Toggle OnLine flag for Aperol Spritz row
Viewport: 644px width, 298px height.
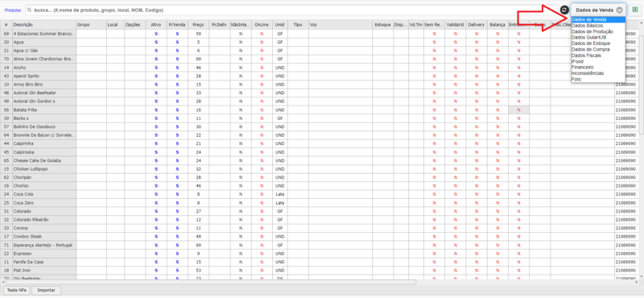262,76
